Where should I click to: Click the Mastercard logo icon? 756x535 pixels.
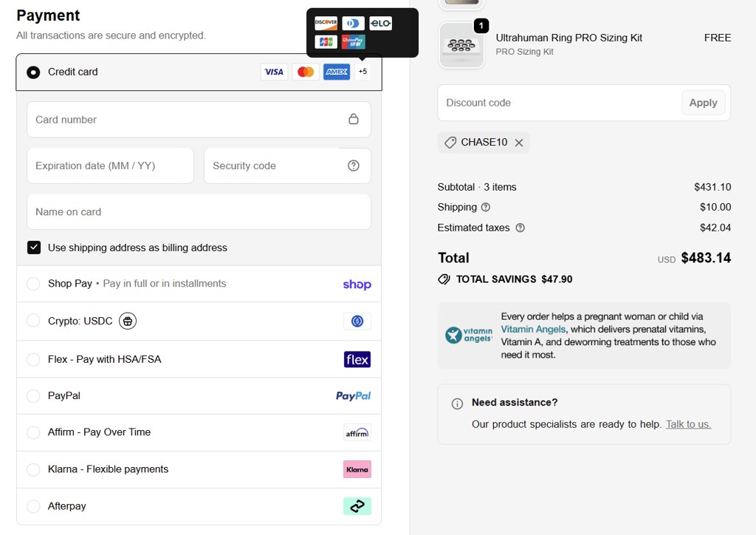pos(306,72)
